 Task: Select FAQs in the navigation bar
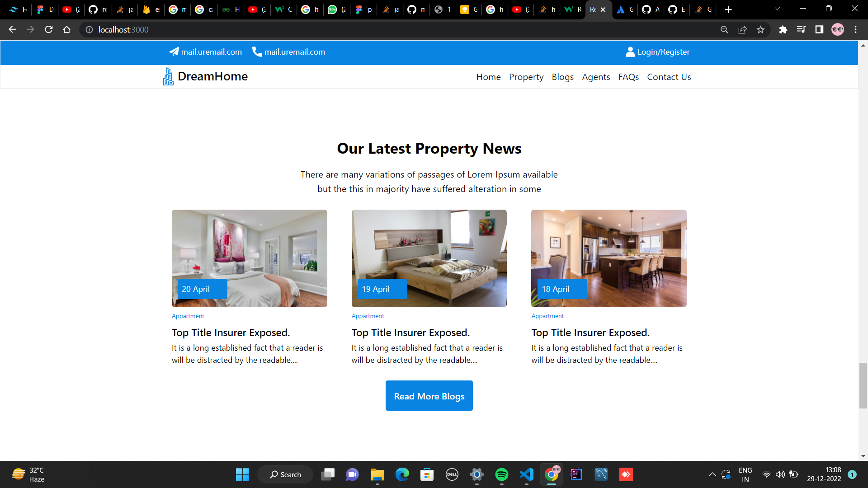(x=628, y=77)
